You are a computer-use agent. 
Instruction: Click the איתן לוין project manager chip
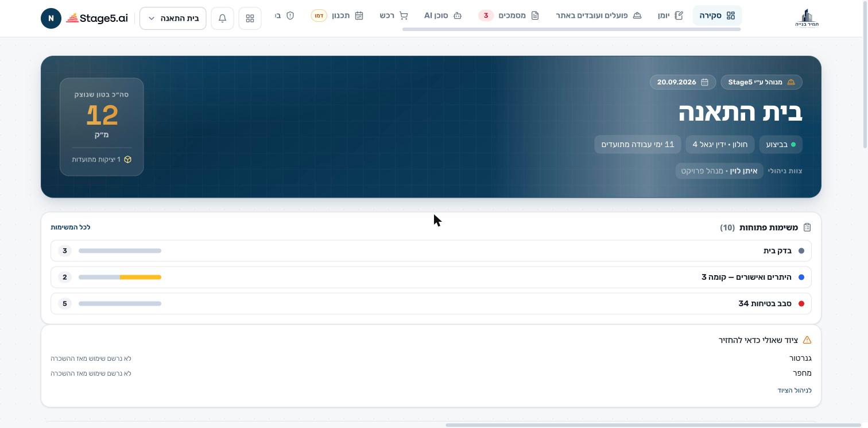719,171
